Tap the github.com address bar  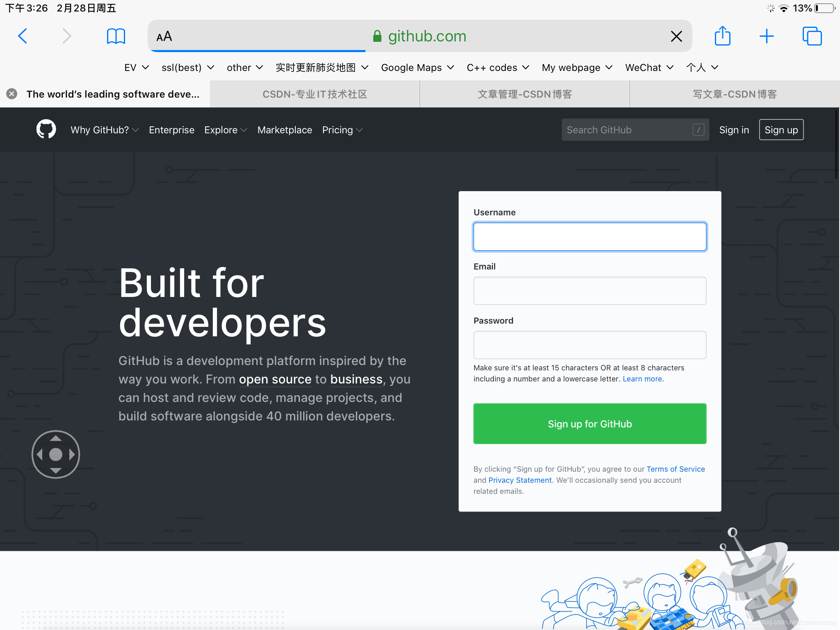[x=420, y=36]
